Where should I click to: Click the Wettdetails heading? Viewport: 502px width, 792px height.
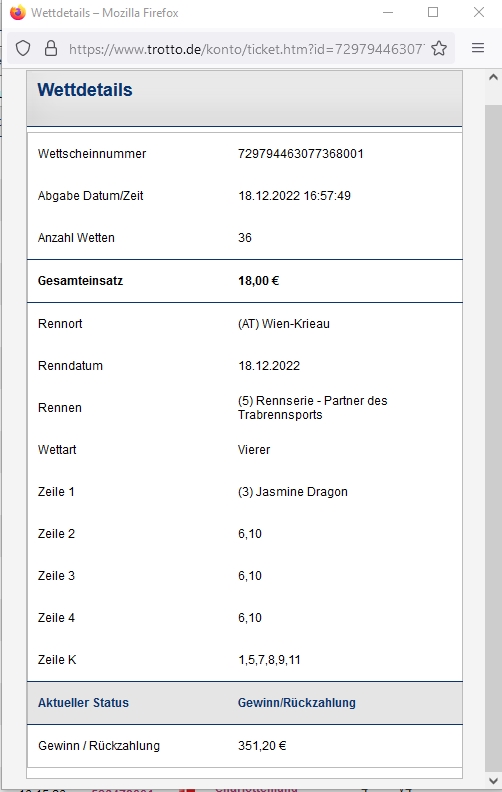pos(85,90)
